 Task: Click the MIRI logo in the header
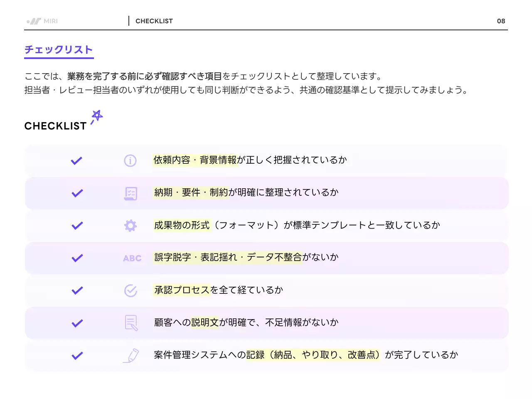pos(42,21)
